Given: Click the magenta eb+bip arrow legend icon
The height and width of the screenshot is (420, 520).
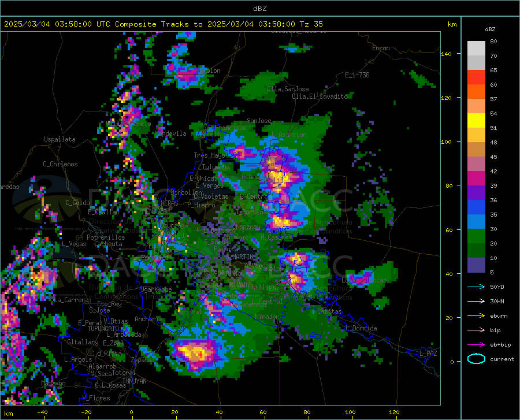Looking at the screenshot, I should point(476,344).
